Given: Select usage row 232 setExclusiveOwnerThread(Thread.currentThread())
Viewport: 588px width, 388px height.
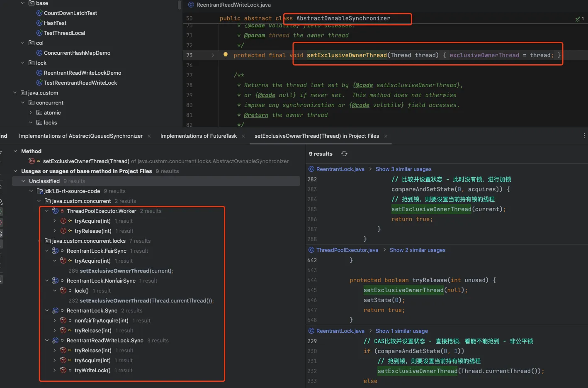Looking at the screenshot, I should click(141, 300).
